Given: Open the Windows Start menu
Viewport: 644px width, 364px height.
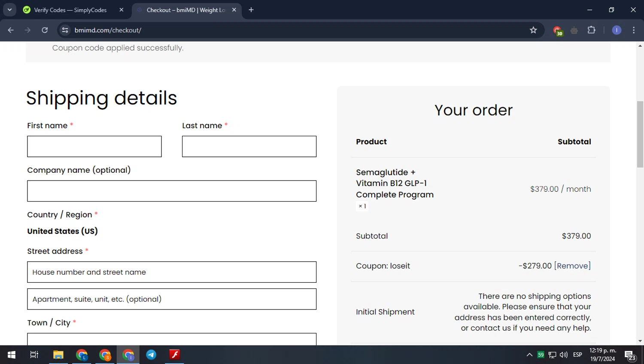Looking at the screenshot, I should tap(12, 355).
